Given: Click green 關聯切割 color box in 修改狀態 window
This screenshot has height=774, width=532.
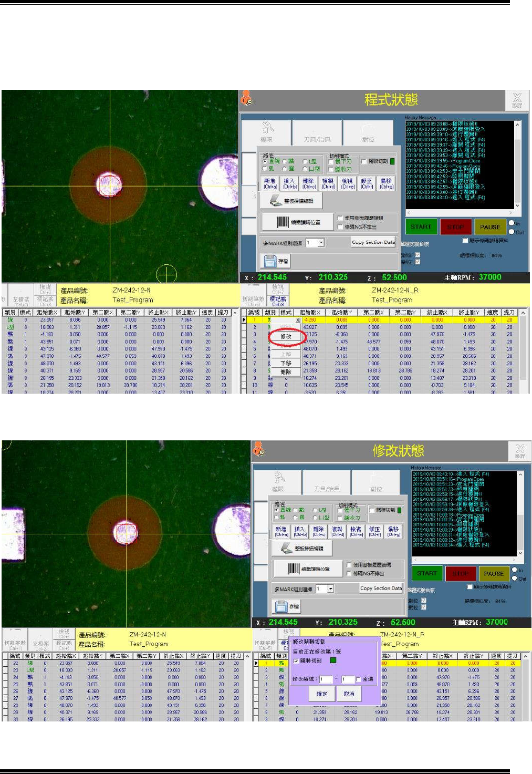Looking at the screenshot, I should pos(400,510).
